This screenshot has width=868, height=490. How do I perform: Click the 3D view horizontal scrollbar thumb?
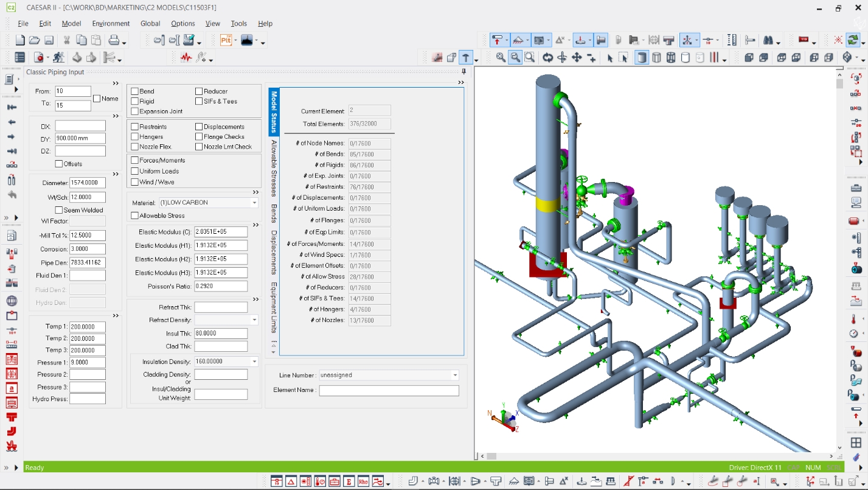tap(491, 456)
